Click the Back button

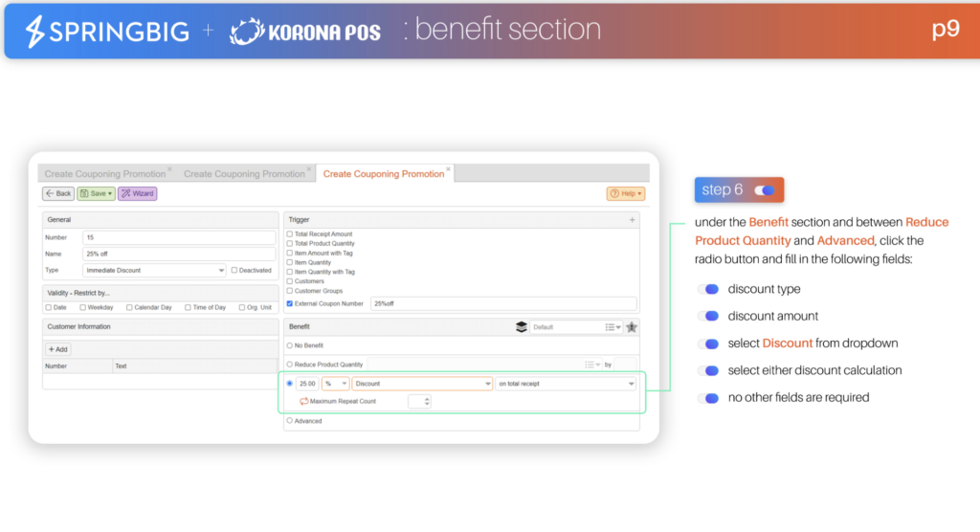(x=58, y=194)
